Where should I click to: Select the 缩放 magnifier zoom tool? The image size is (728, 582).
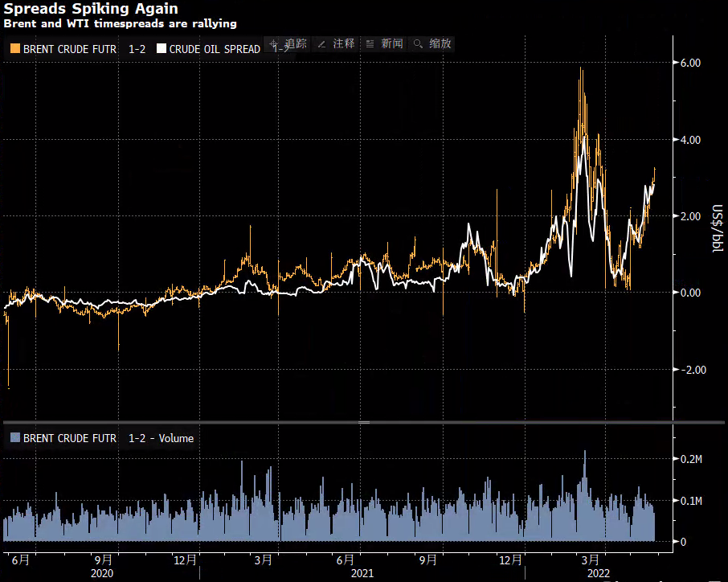(x=432, y=44)
